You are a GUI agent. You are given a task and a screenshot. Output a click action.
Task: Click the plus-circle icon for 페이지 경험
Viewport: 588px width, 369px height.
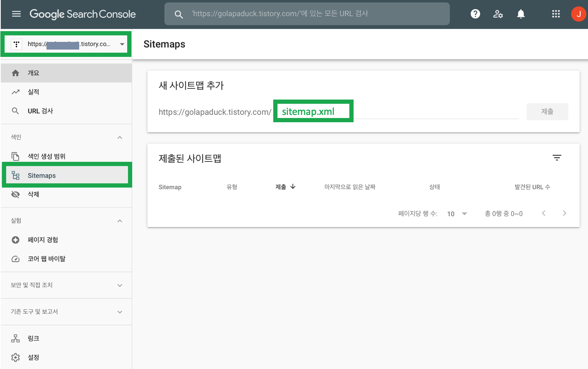15,240
